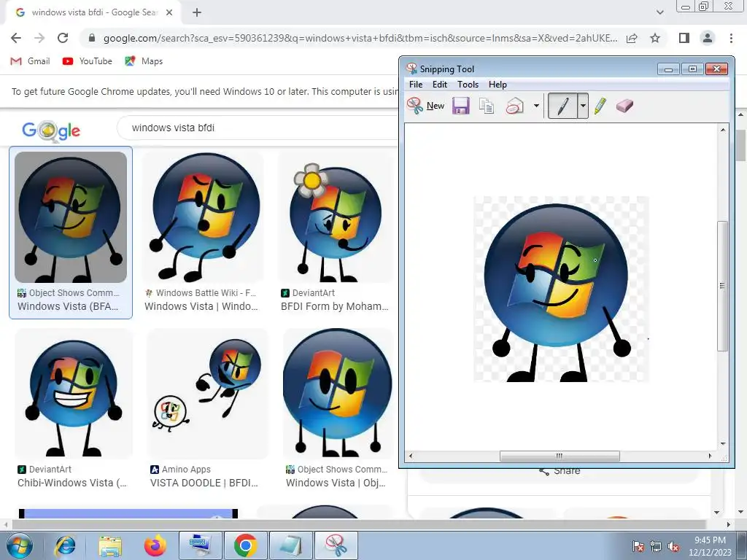Click muted volume icon in tray
The image size is (747, 560).
click(673, 546)
